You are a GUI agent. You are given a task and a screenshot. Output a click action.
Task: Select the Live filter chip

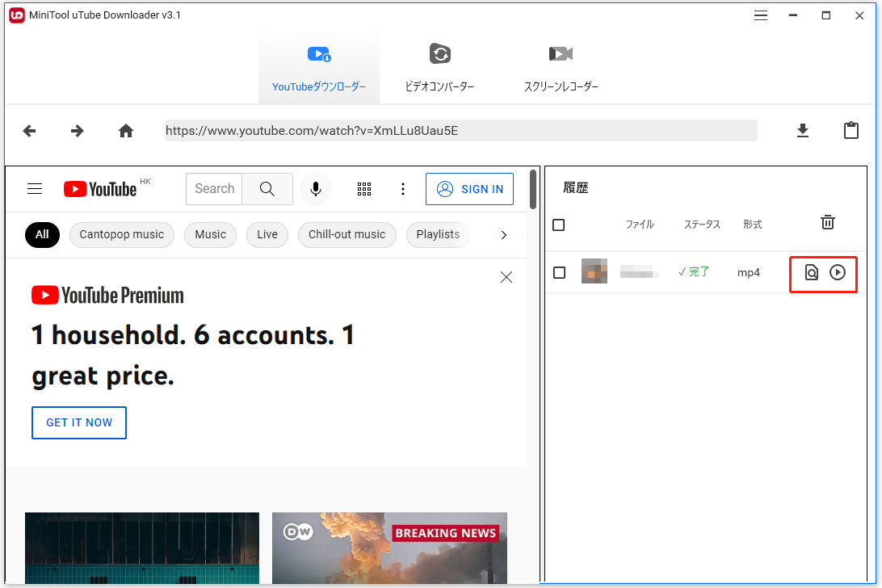(267, 235)
